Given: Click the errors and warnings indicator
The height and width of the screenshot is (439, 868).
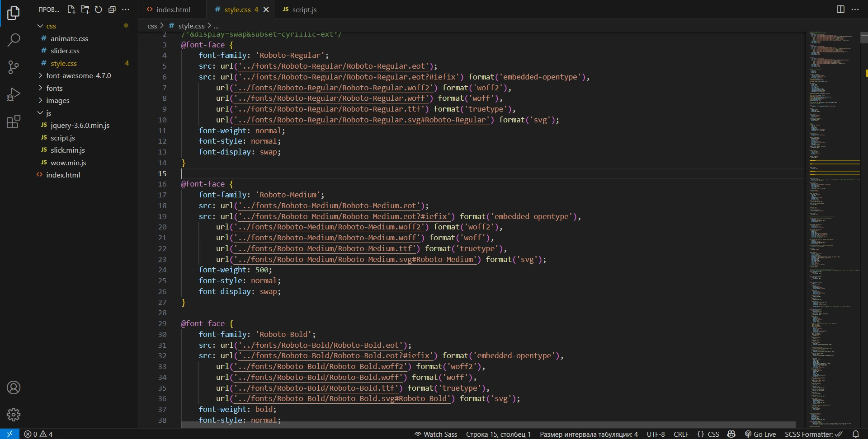Looking at the screenshot, I should 38,434.
